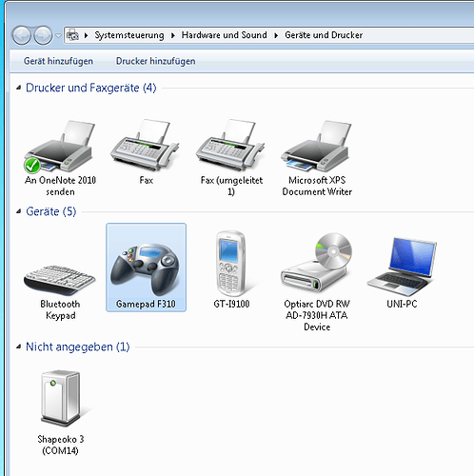Collapse the Nicht angegeben group
This screenshot has width=474, height=476.
click(x=19, y=347)
